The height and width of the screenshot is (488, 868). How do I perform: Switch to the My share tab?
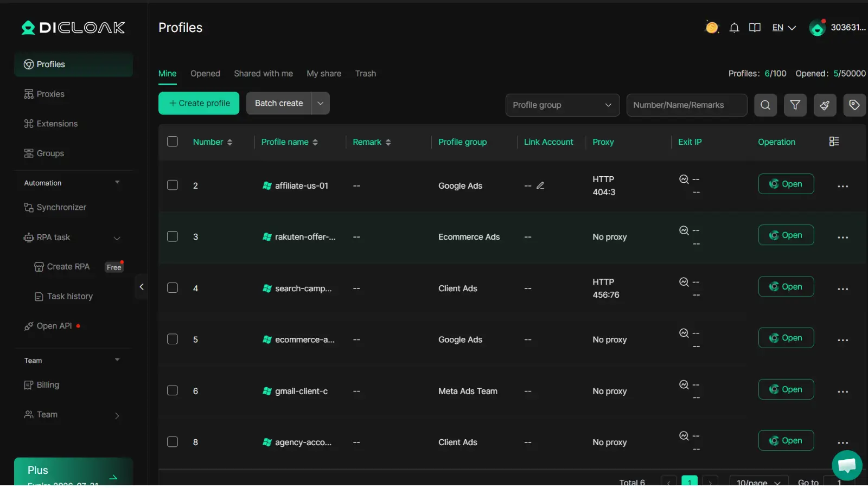[324, 74]
